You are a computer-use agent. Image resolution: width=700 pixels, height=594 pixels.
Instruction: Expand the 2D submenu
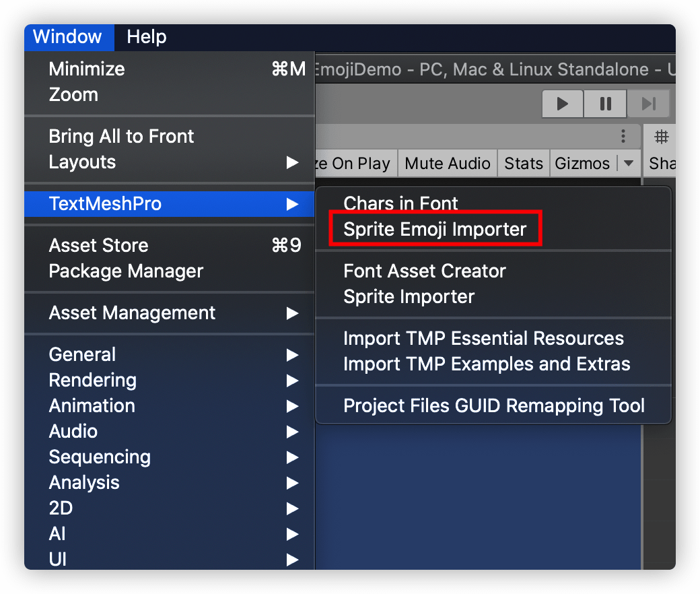pyautogui.click(x=170, y=508)
